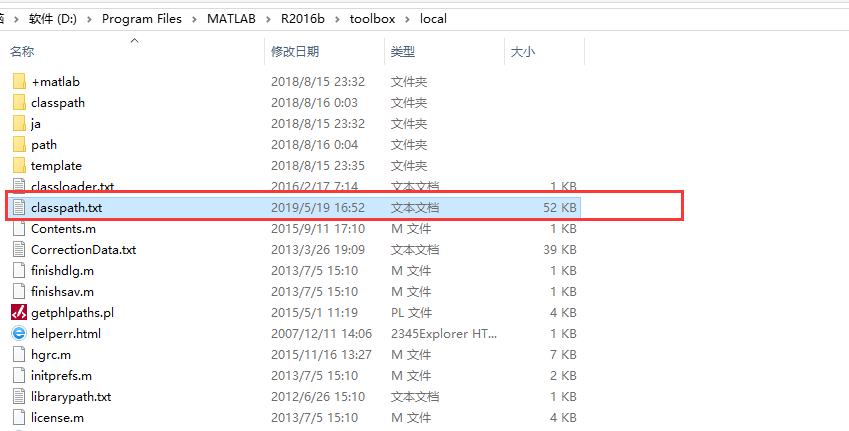Select the CorrectionData.txt file name
849x431 pixels.
point(83,250)
